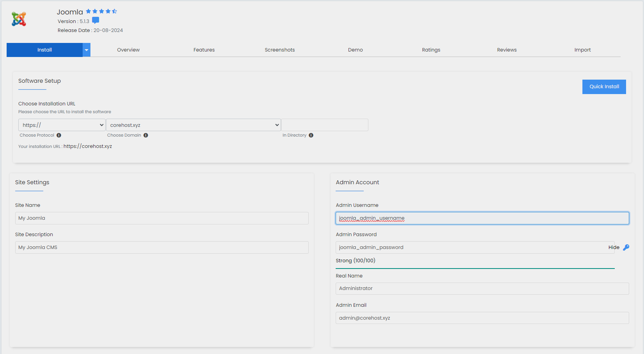644x354 pixels.
Task: Click the Site Name field
Action: tap(162, 218)
